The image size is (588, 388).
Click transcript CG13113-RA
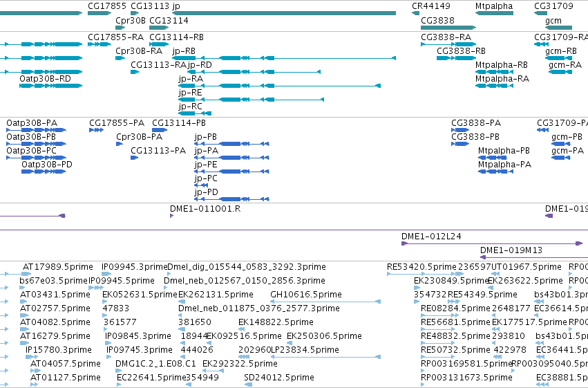[158, 65]
